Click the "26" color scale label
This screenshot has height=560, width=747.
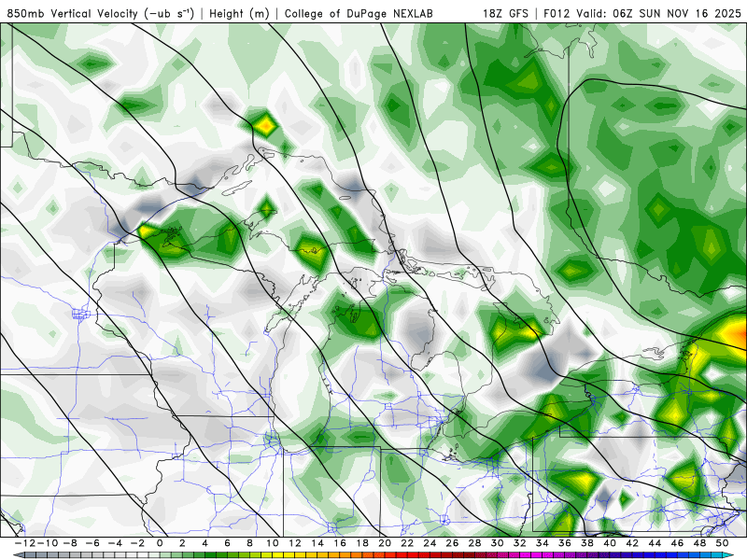pos(452,543)
